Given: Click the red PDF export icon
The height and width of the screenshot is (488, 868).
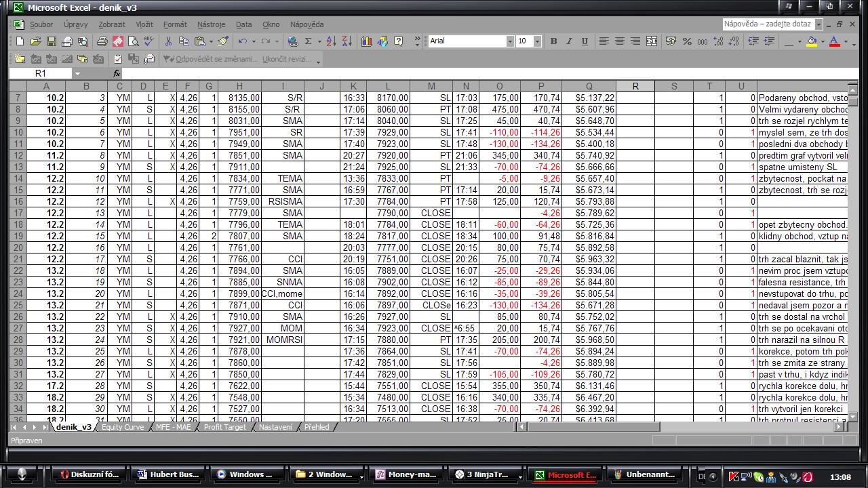Looking at the screenshot, I should (118, 41).
